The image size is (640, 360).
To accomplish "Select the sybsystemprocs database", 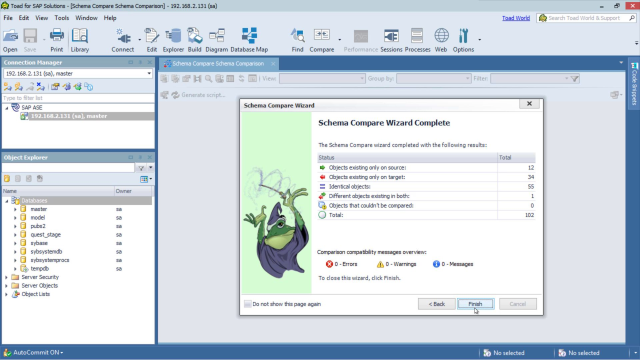I will 50,260.
